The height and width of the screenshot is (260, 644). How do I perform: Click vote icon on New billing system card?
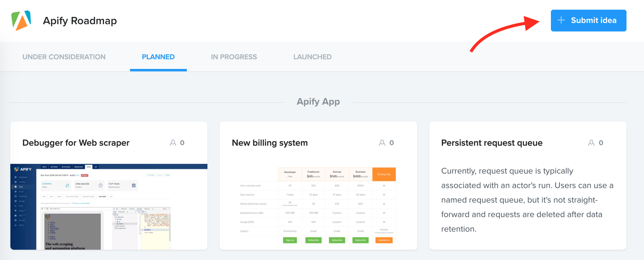[382, 143]
